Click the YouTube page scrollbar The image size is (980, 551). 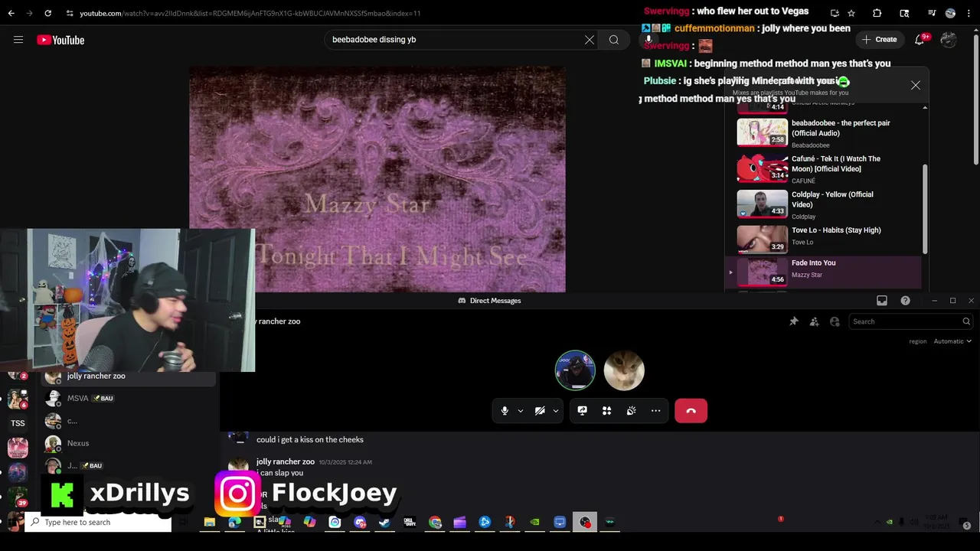(x=976, y=99)
